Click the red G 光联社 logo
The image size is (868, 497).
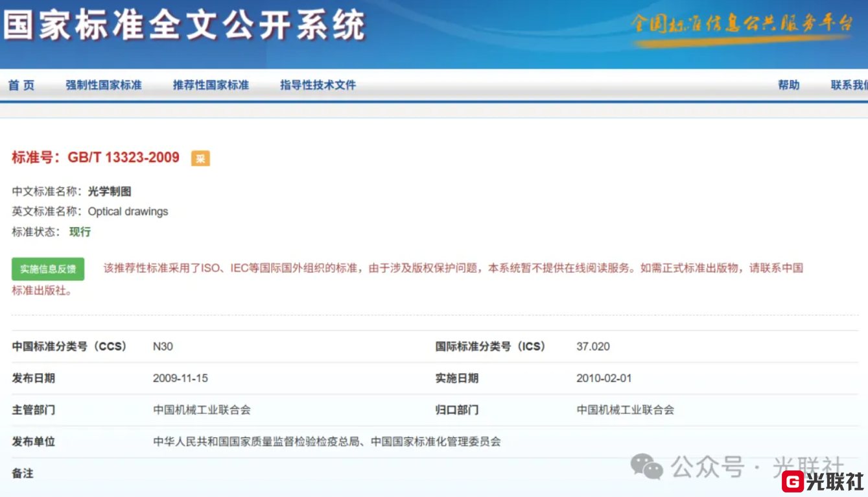tap(823, 481)
